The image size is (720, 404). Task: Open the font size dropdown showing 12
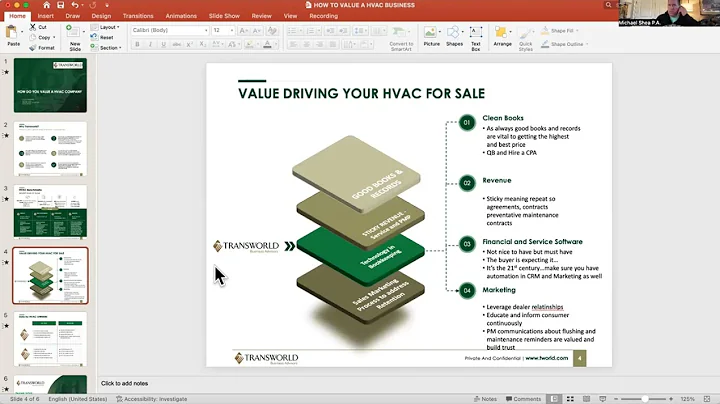231,30
